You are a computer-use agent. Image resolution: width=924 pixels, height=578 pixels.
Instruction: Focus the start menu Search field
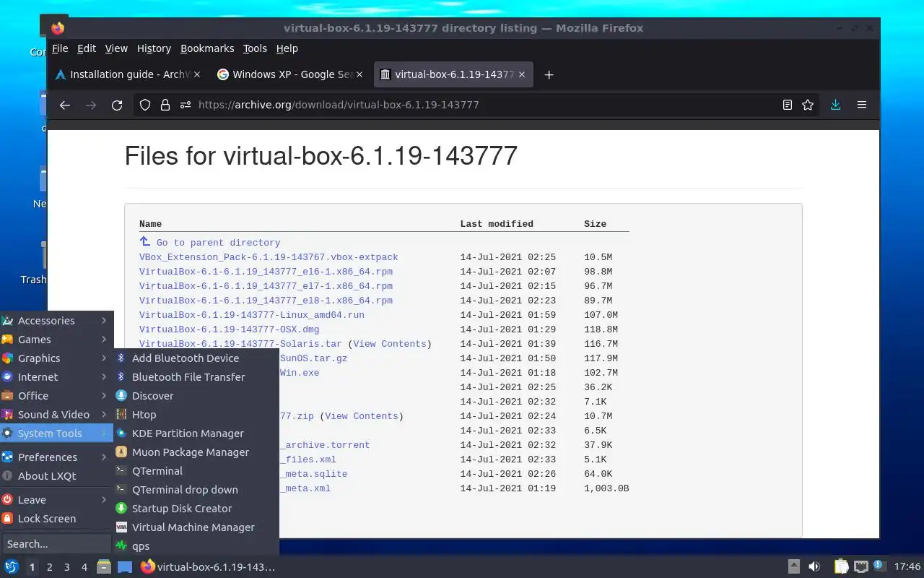click(56, 544)
